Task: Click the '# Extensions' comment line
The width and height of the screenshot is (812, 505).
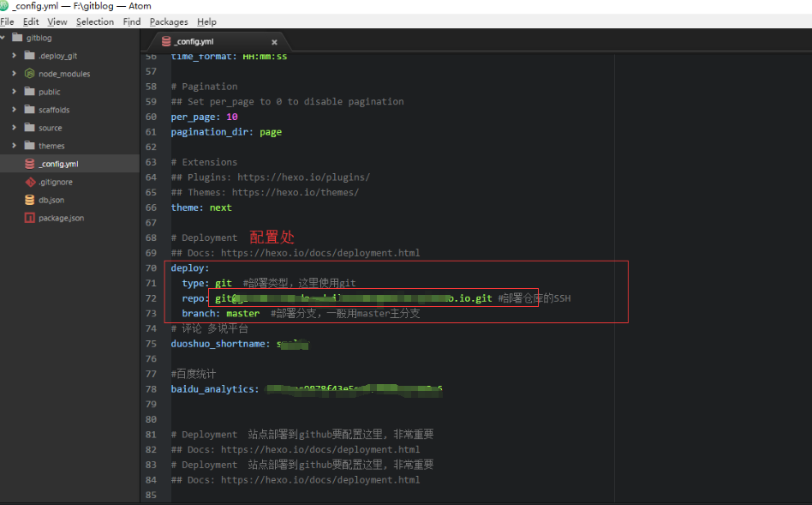Action: click(x=204, y=162)
